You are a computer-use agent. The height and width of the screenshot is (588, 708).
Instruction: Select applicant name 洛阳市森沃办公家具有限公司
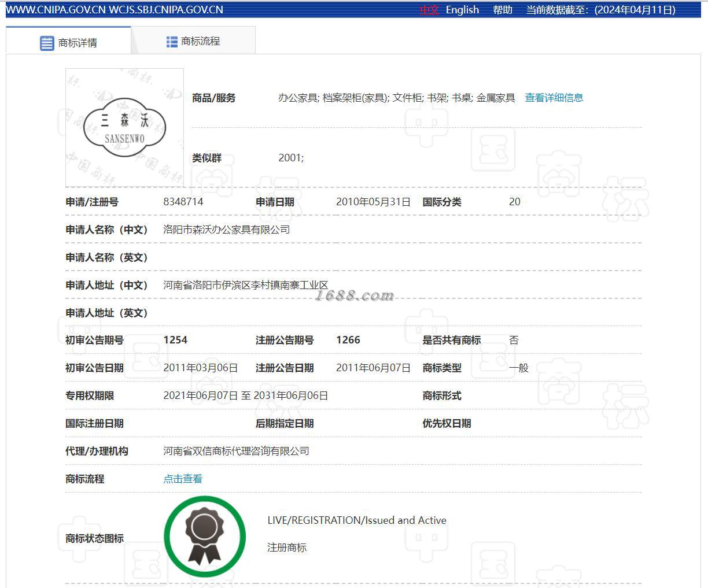pyautogui.click(x=226, y=230)
